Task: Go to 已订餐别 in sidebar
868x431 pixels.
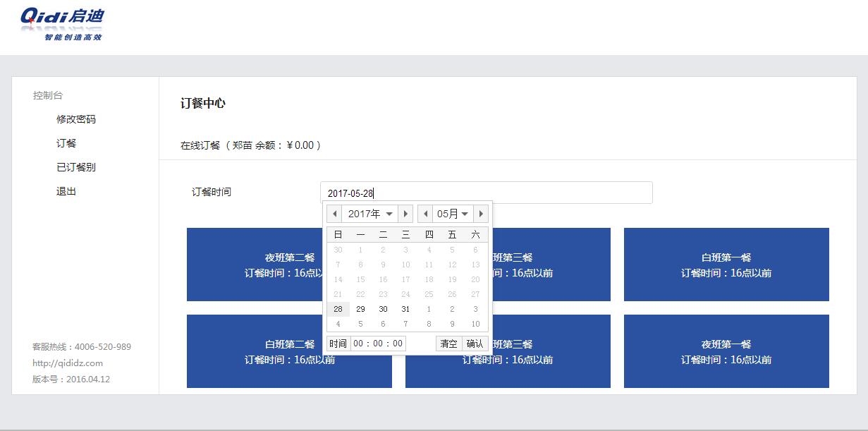Action: click(x=76, y=167)
